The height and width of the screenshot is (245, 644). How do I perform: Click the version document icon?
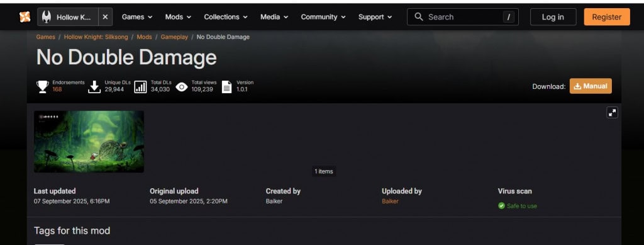[x=226, y=87]
